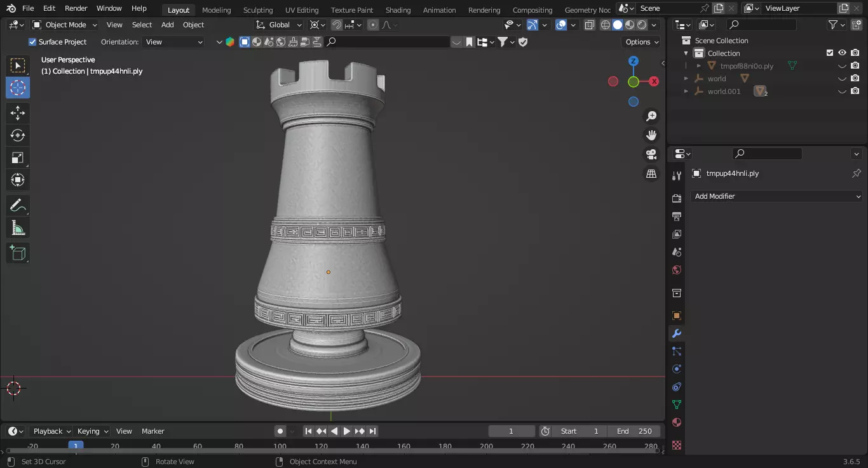Open the File menu
The width and height of the screenshot is (868, 468).
(28, 8)
